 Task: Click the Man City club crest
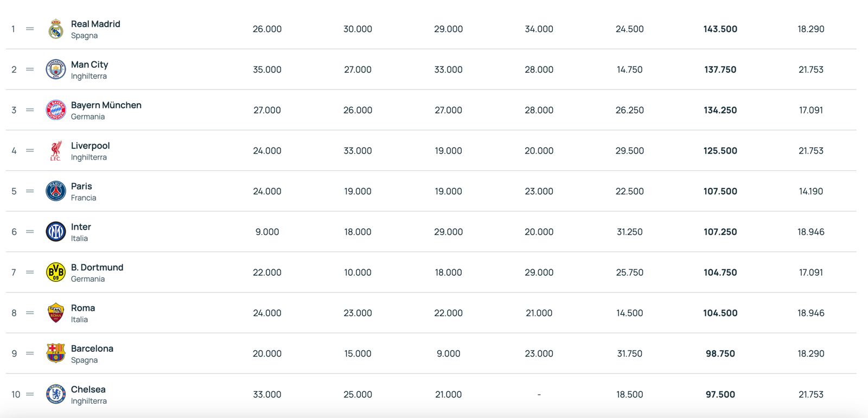(56, 69)
